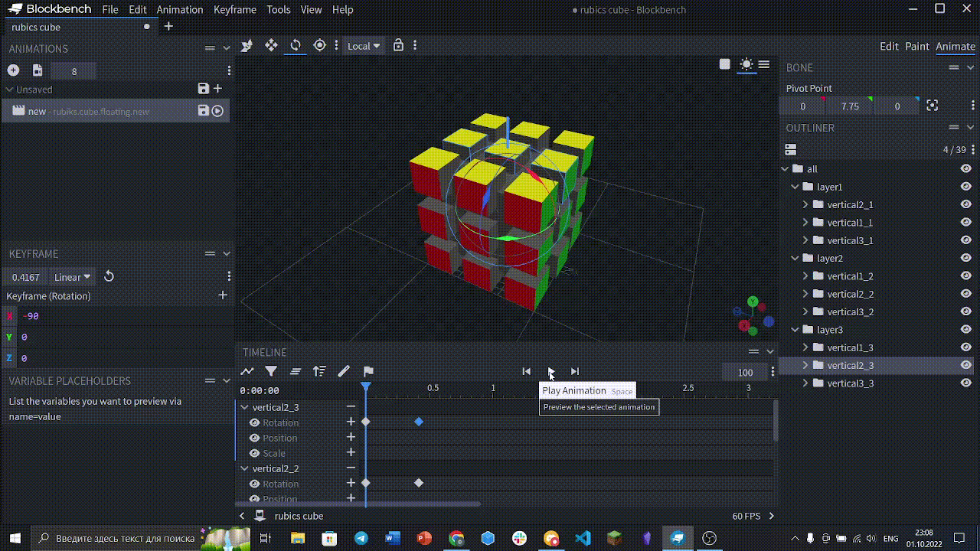The height and width of the screenshot is (551, 980).
Task: Click the focus pivot point icon
Action: 932,106
